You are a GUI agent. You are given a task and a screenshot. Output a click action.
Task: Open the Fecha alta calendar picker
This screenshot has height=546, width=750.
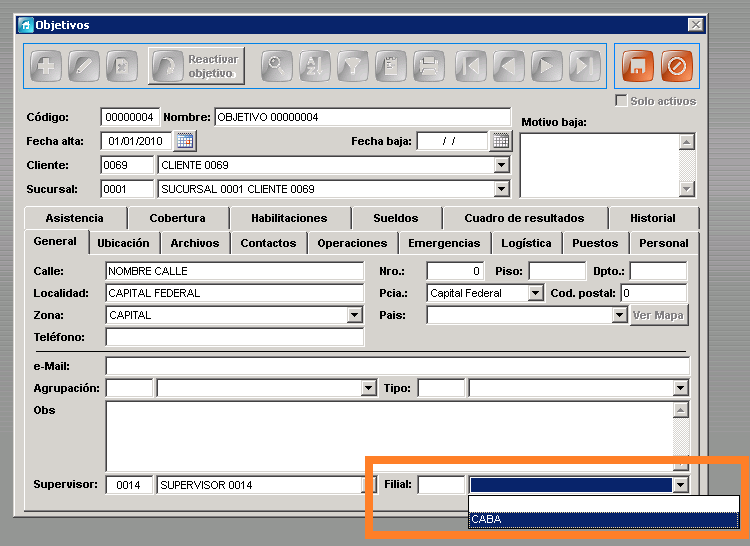185,141
